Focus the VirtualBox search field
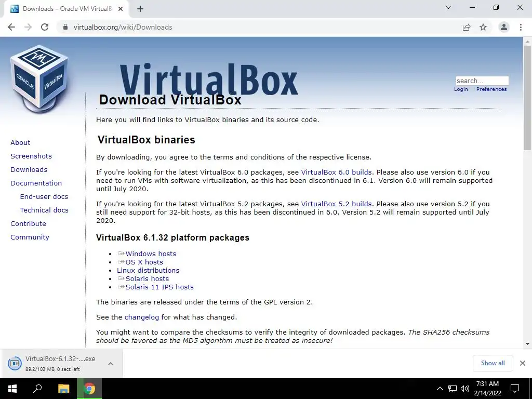532x399 pixels. (x=482, y=81)
